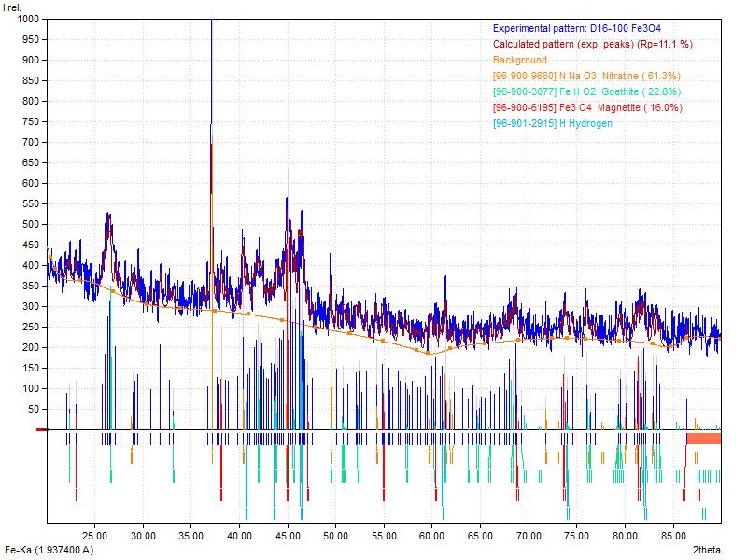
Task: Click the '[96-901-2915] H Hydrogen' legend entry
Action: click(x=553, y=123)
